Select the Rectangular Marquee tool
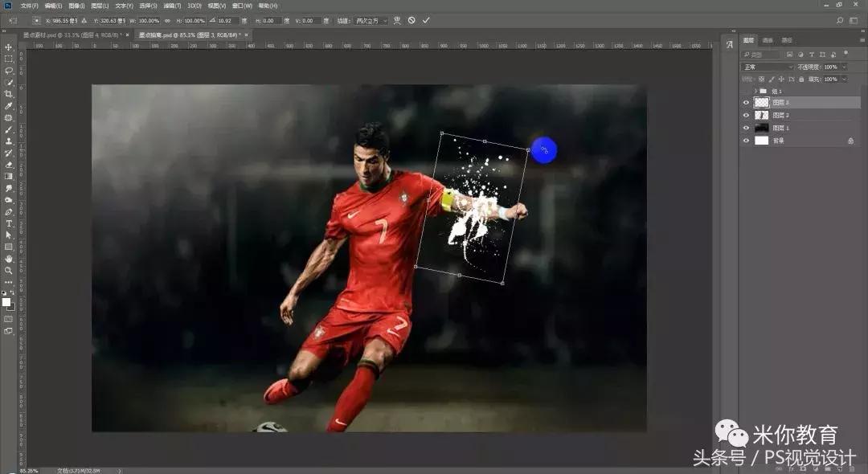 pos(8,59)
